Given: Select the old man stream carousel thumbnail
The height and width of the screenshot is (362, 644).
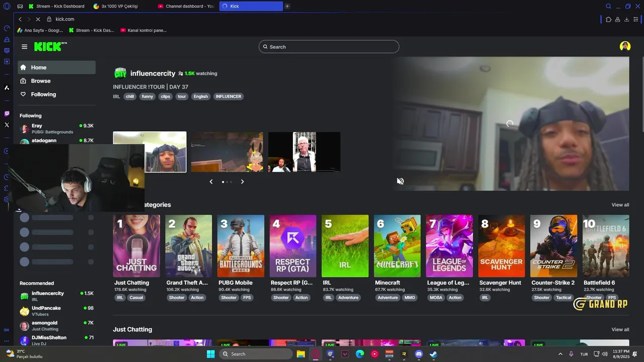Looking at the screenshot, I should tap(304, 152).
